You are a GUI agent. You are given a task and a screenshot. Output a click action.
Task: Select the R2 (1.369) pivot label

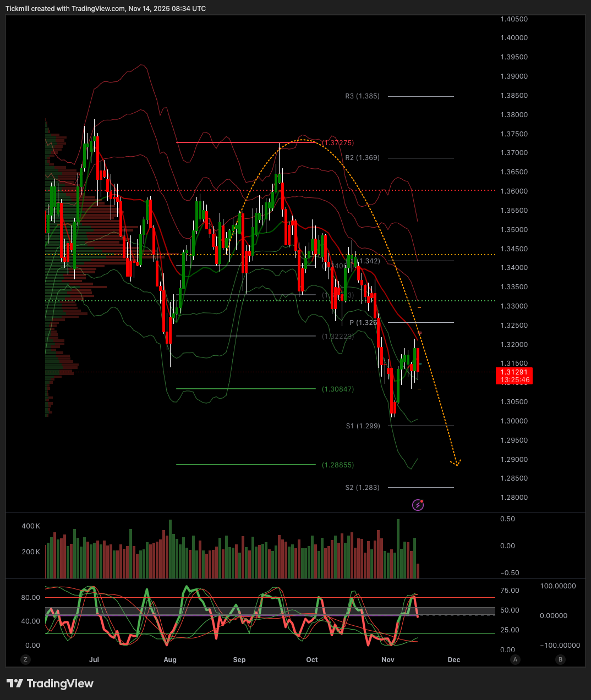(x=362, y=158)
